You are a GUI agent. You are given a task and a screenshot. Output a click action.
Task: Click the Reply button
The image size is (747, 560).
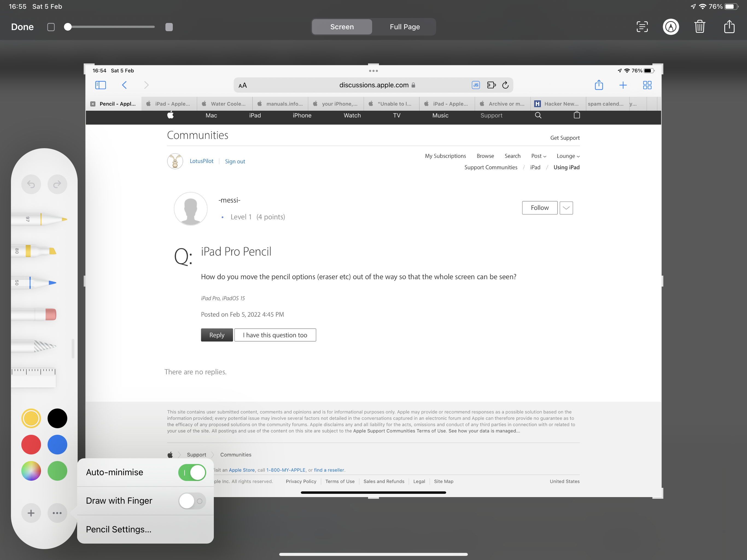(217, 335)
